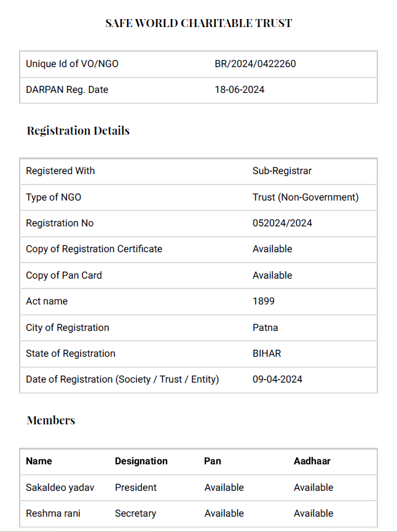Image resolution: width=397 pixels, height=532 pixels.
Task: Select member name Sakaldeo yadav
Action: pos(60,488)
